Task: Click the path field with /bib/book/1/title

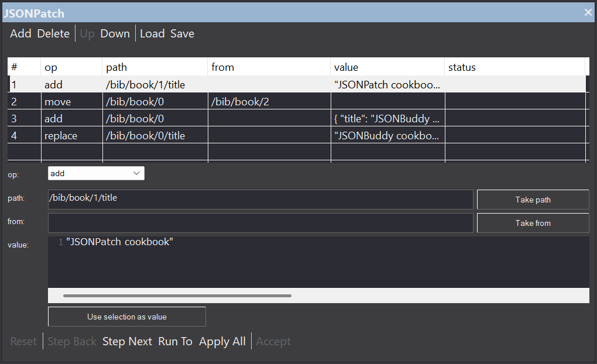Action: (x=260, y=199)
